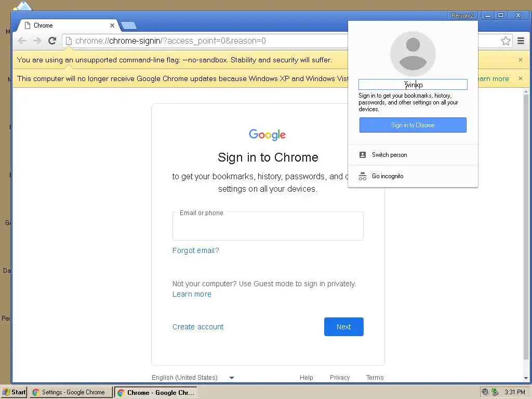Switch to Settings - Google Chrome taskbar item

click(x=71, y=392)
